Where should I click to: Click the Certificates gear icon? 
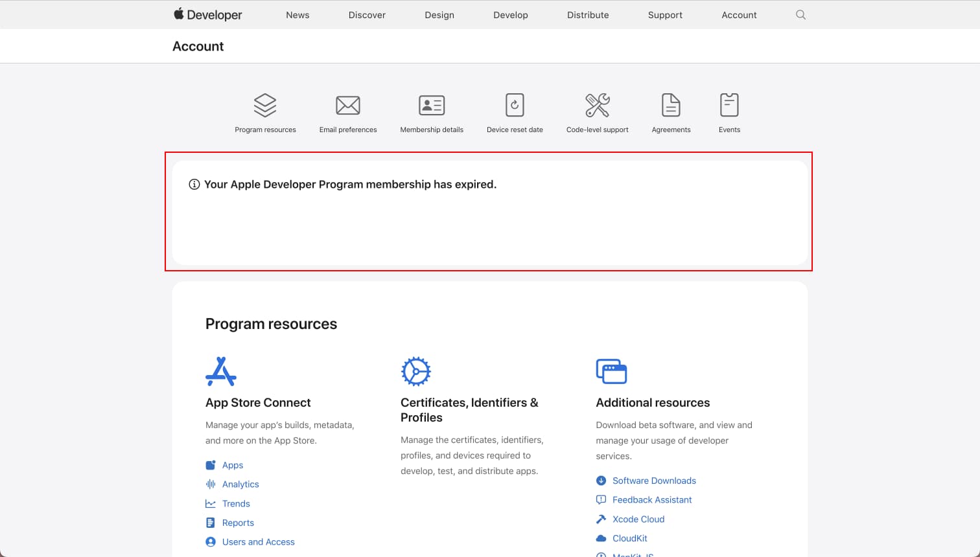415,371
